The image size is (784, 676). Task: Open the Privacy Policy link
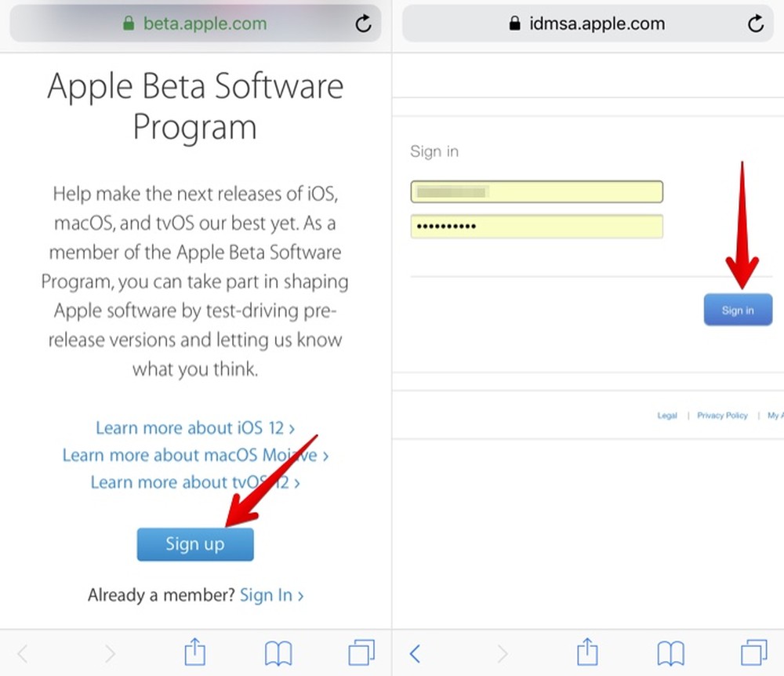[722, 416]
